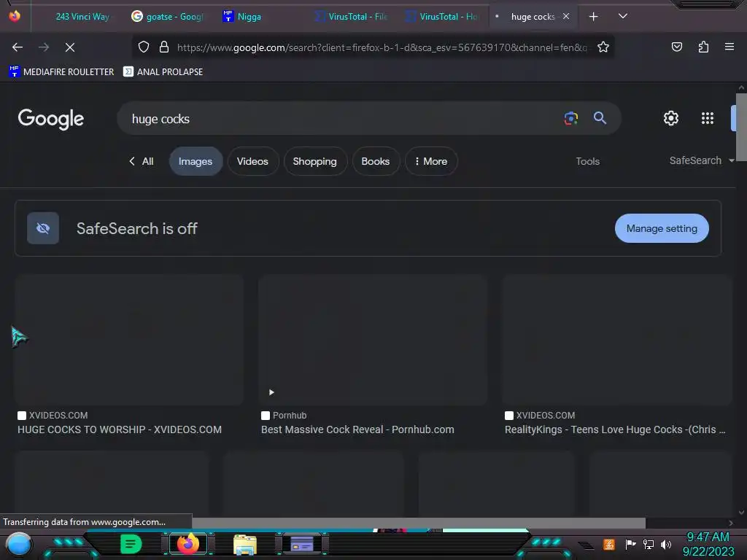Click the forward navigation arrow
Image resolution: width=747 pixels, height=560 pixels.
(x=44, y=47)
